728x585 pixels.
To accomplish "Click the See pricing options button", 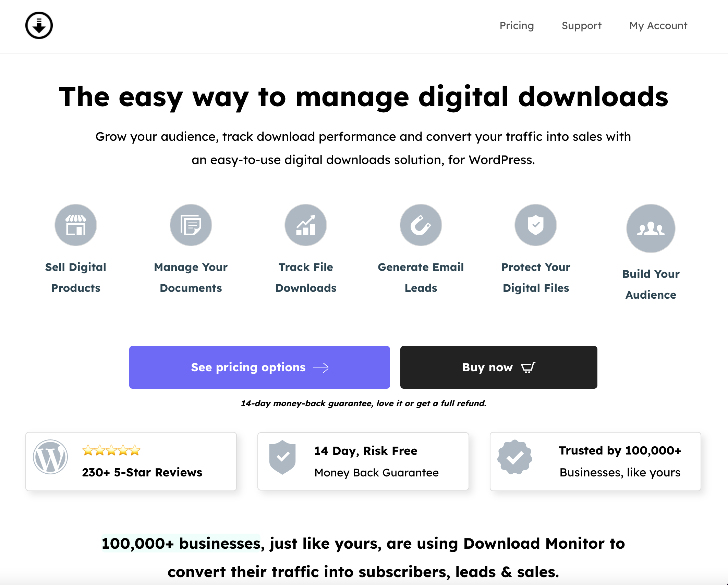I will (x=259, y=367).
